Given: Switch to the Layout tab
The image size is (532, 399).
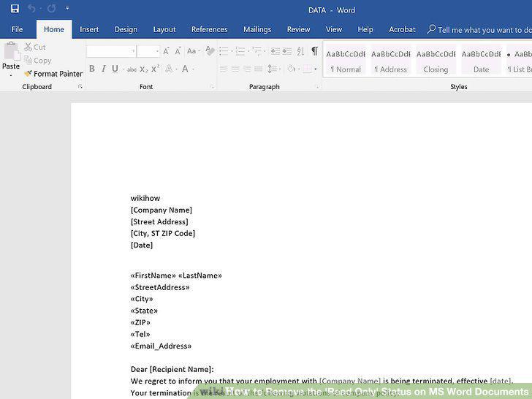Looking at the screenshot, I should pos(164,29).
